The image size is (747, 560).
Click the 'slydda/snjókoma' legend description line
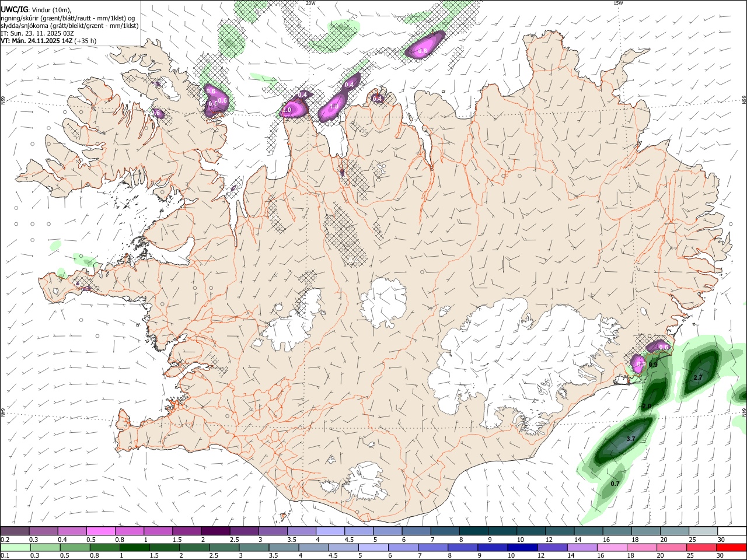click(x=69, y=26)
